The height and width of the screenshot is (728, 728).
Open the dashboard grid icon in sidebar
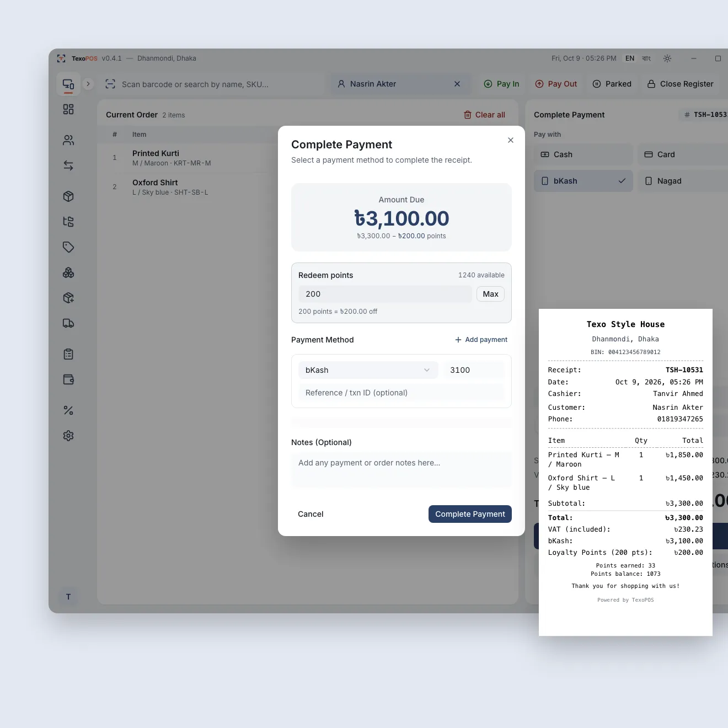point(68,109)
